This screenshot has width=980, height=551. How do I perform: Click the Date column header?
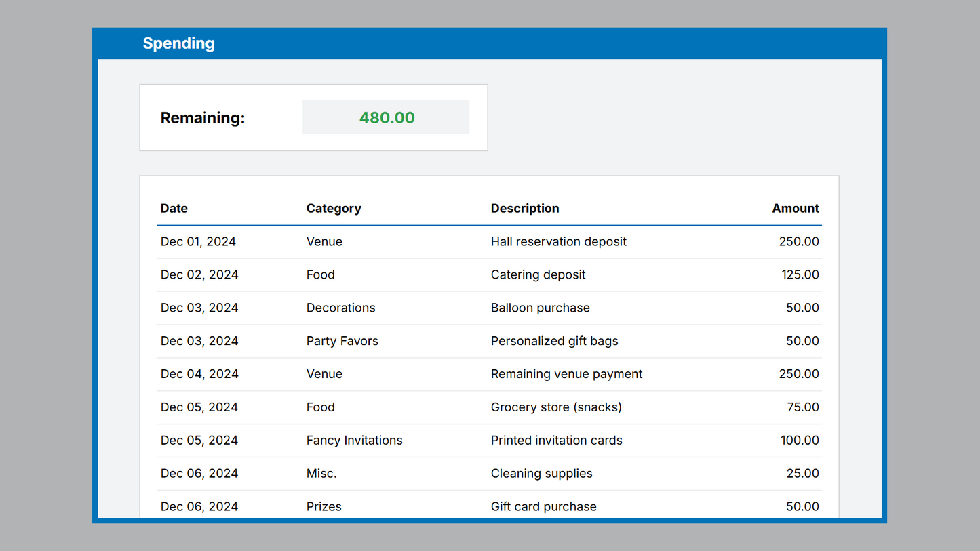tap(174, 209)
